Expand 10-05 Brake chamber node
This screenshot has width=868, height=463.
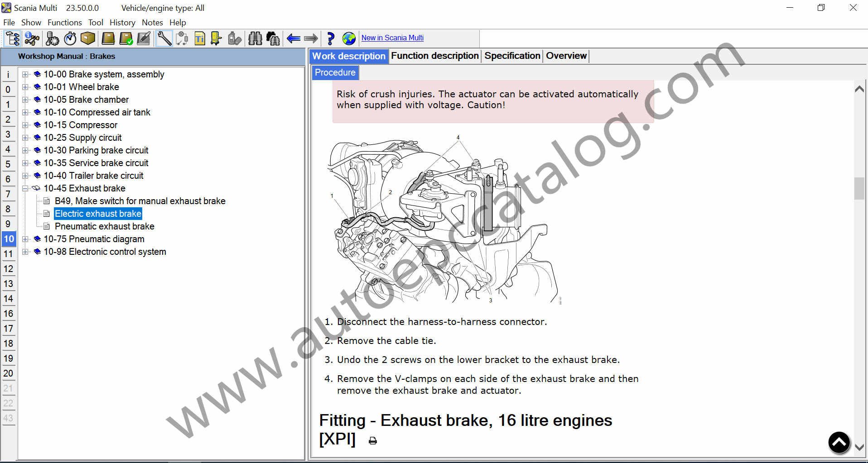pyautogui.click(x=25, y=100)
